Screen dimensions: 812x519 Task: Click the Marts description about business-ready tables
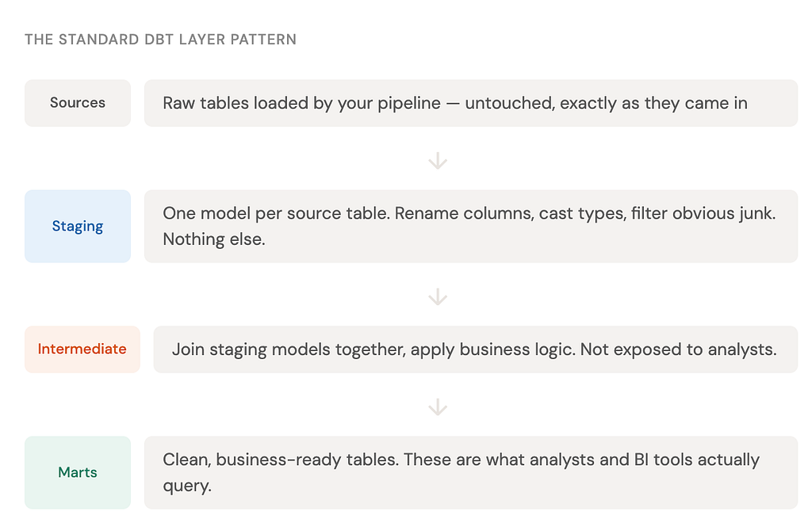click(471, 472)
